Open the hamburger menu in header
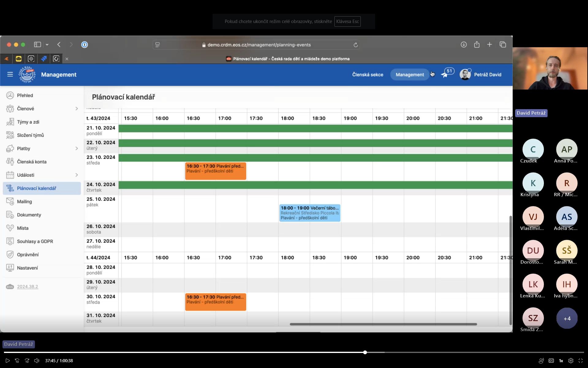This screenshot has width=588, height=368. (10, 75)
